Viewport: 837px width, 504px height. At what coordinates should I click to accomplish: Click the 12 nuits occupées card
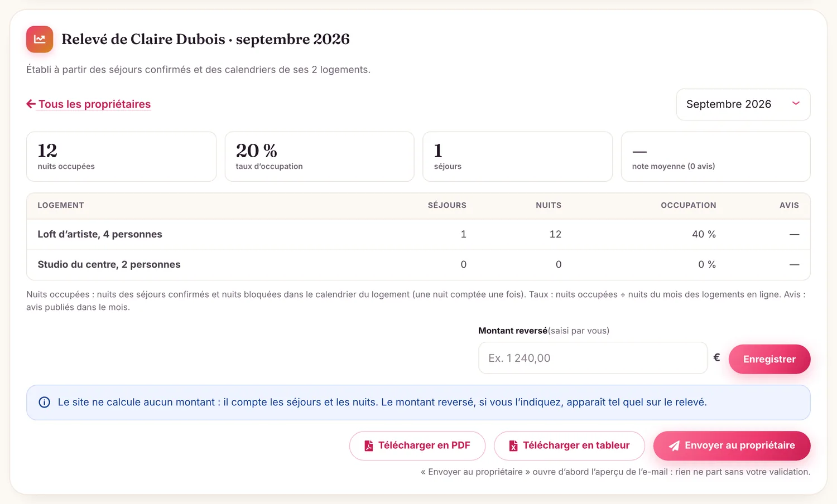pyautogui.click(x=121, y=157)
